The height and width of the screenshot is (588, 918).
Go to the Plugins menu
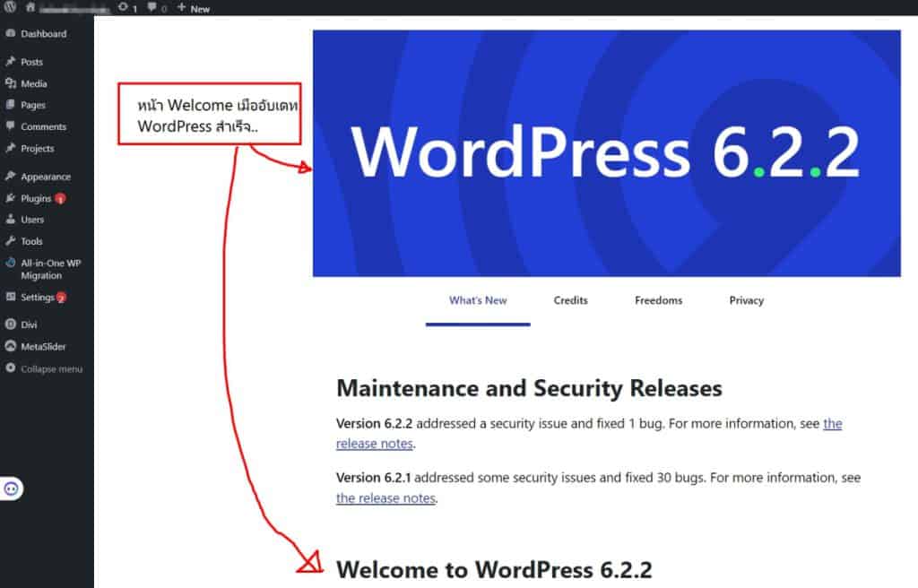pos(36,198)
